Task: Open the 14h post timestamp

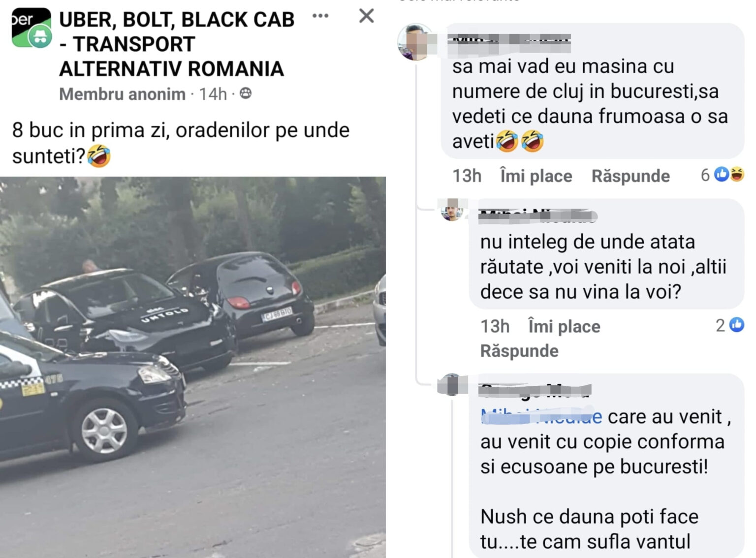Action: (x=213, y=93)
